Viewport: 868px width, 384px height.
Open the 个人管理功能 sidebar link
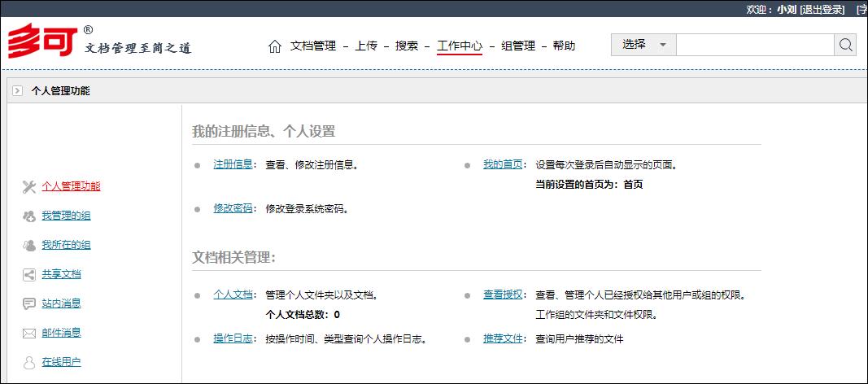coord(71,186)
